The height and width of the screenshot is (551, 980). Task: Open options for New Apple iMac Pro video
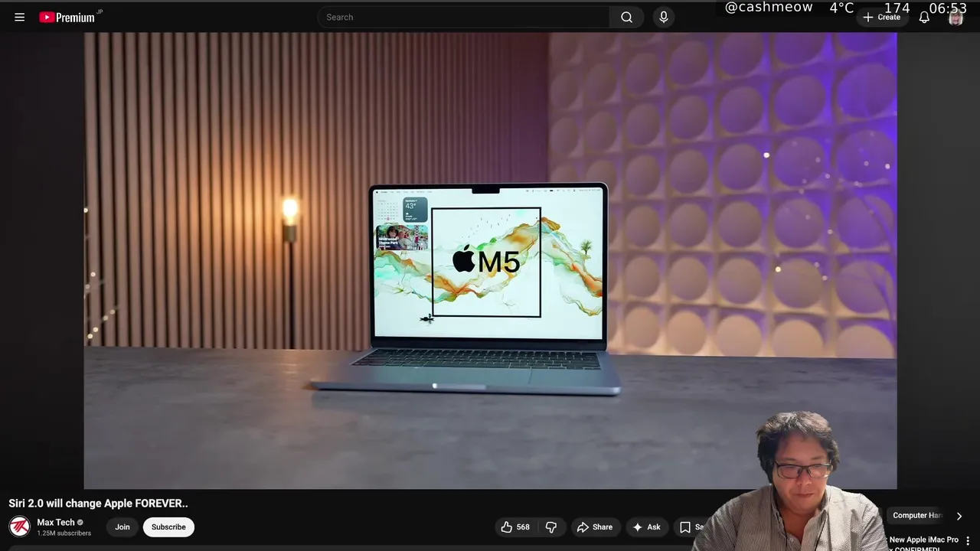click(x=968, y=540)
